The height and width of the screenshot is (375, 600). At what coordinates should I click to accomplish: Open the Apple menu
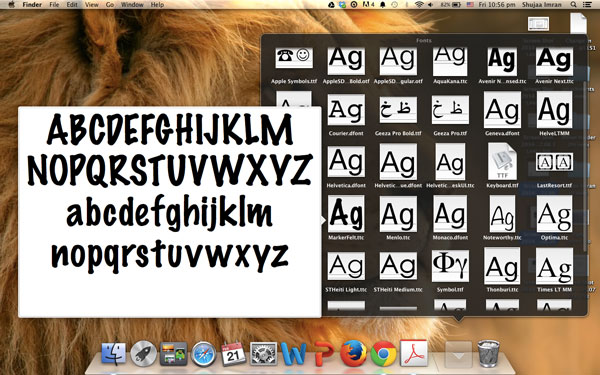pos(12,5)
